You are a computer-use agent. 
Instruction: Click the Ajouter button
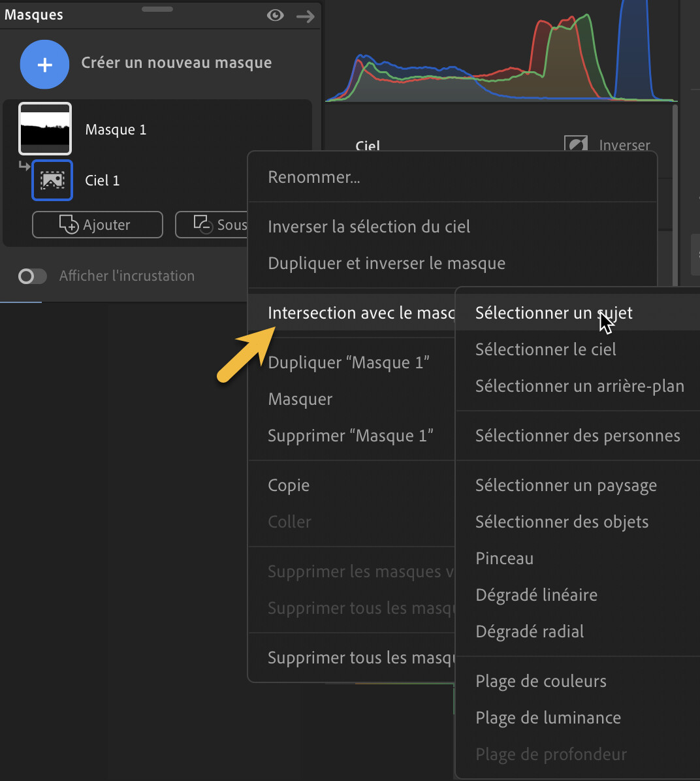point(97,225)
